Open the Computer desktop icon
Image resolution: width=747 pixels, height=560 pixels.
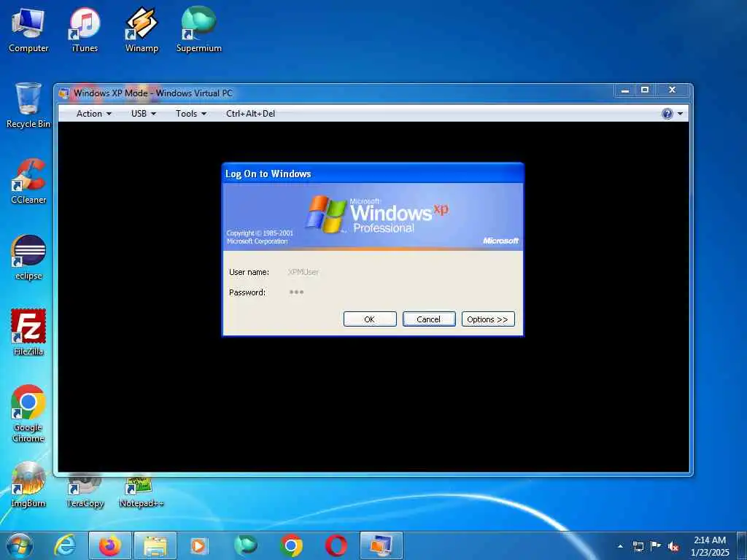tap(28, 29)
